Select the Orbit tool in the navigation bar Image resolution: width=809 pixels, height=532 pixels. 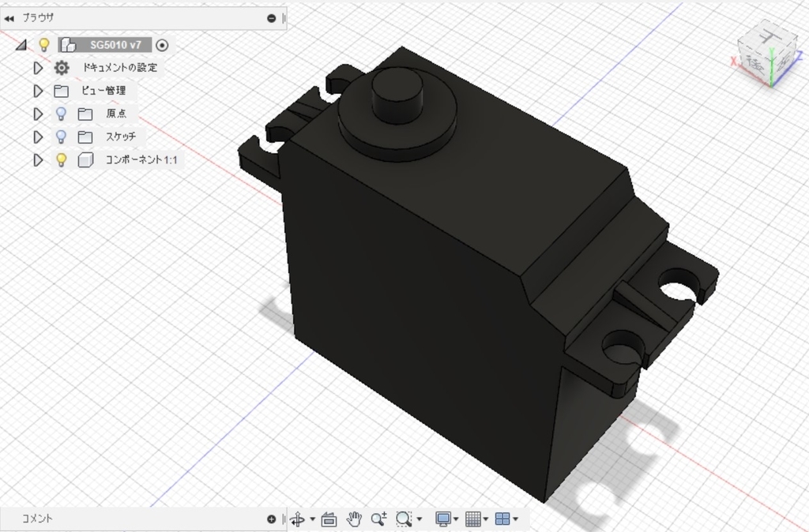[299, 519]
